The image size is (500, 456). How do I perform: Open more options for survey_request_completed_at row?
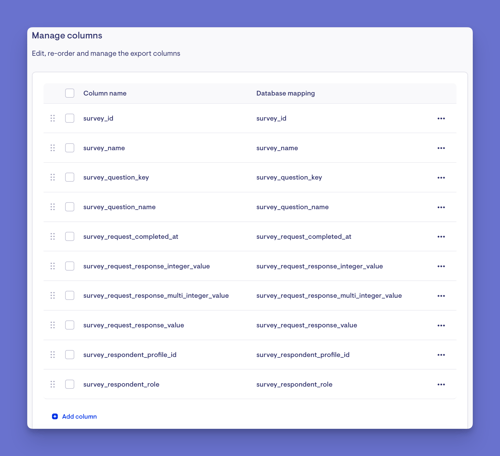pyautogui.click(x=441, y=237)
